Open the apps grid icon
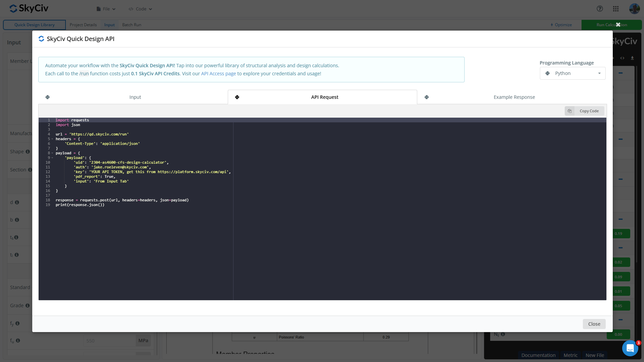This screenshot has width=644, height=362. coord(616,9)
